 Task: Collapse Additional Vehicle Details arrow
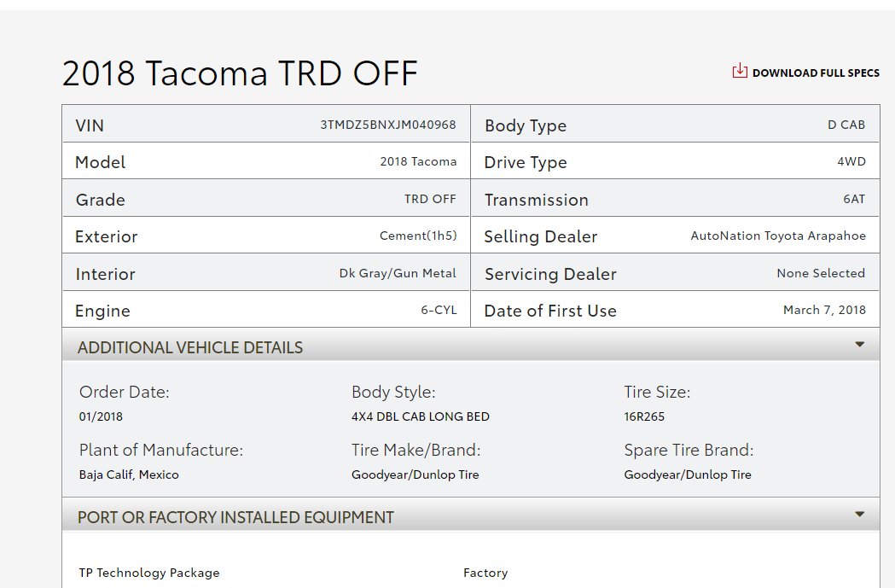(859, 345)
